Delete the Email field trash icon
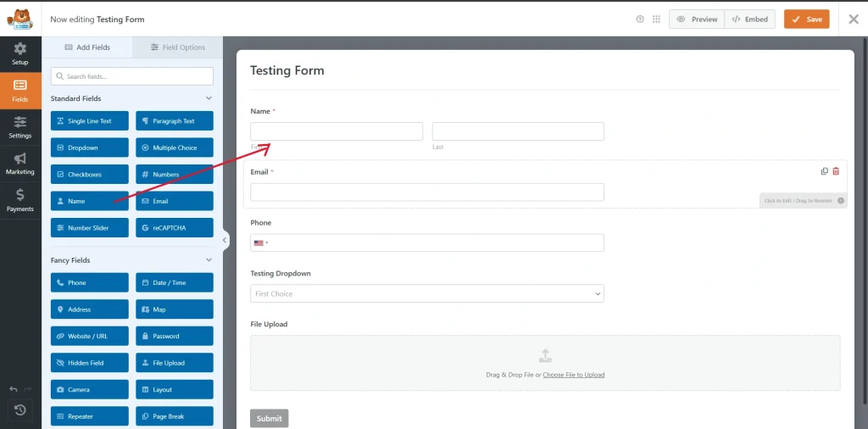This screenshot has width=868, height=429. (836, 171)
